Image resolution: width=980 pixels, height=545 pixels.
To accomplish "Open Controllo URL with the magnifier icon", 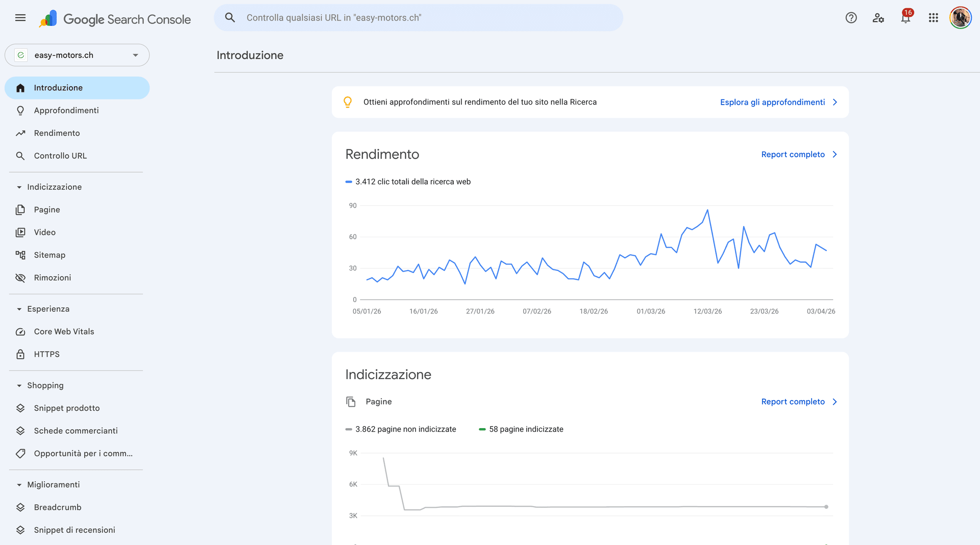I will [x=20, y=156].
